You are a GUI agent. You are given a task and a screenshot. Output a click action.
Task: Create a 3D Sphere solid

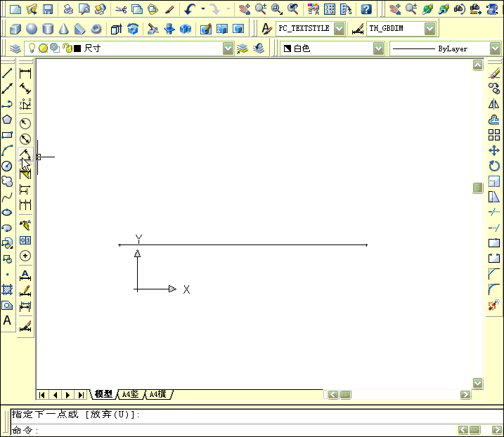coord(32,29)
